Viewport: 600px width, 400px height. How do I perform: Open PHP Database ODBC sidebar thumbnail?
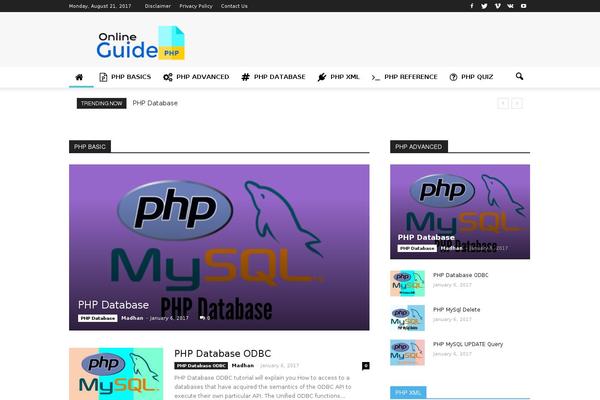coord(408,283)
